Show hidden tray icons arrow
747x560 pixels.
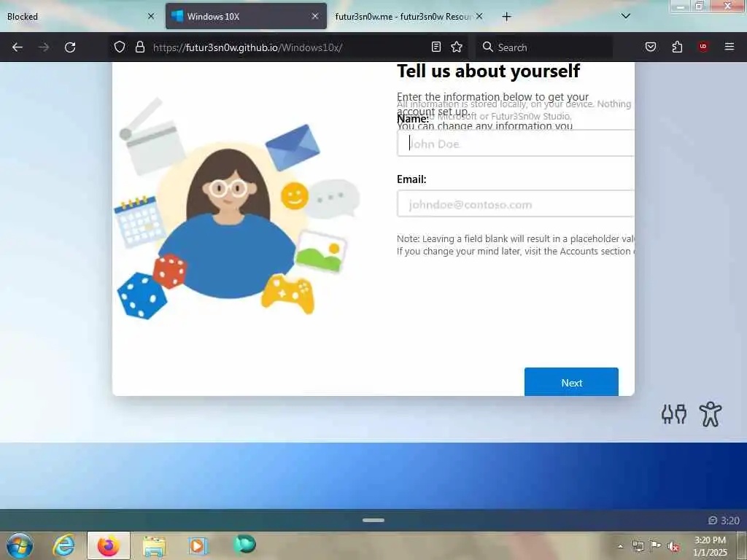pyautogui.click(x=620, y=546)
